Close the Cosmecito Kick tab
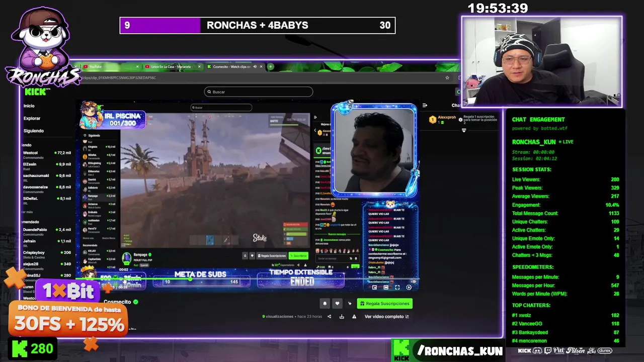This screenshot has width=644, height=362. 261,66
